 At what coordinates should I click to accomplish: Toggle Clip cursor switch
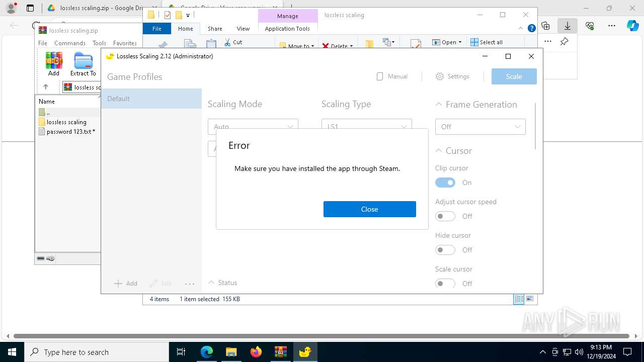[x=445, y=183]
